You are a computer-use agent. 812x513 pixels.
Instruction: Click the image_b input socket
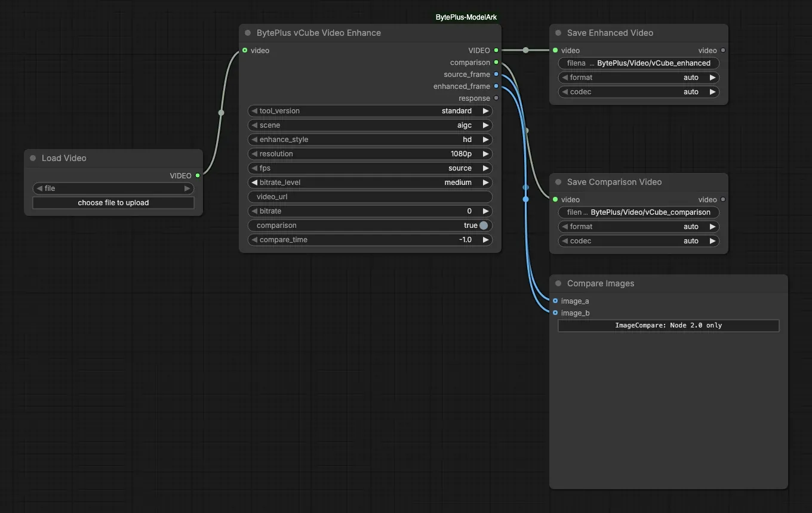pyautogui.click(x=555, y=313)
